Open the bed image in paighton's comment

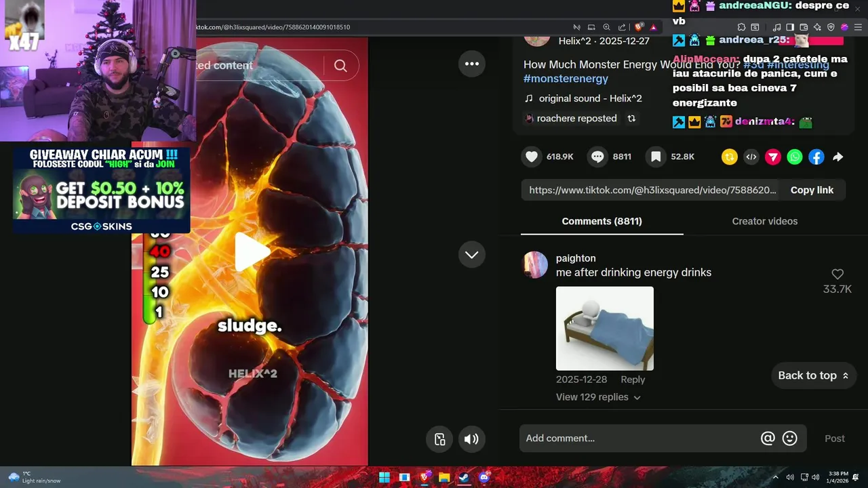605,329
